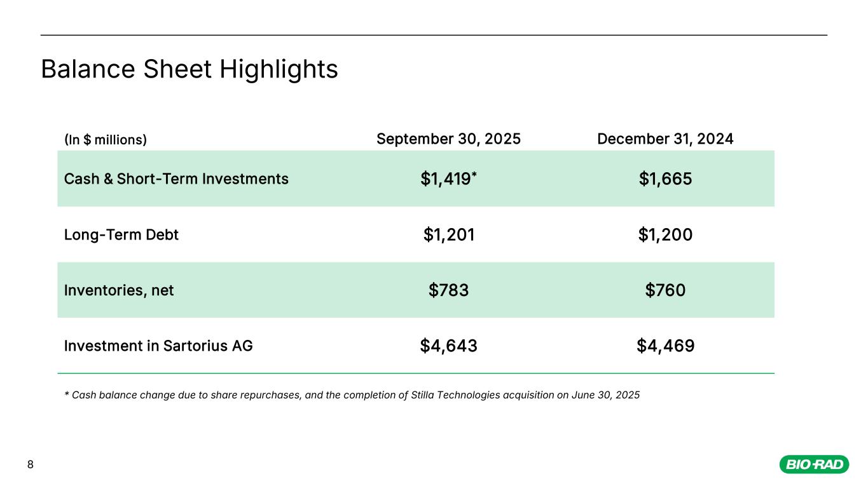Click the $1,419 cash value
The height and width of the screenshot is (488, 868).
445,180
